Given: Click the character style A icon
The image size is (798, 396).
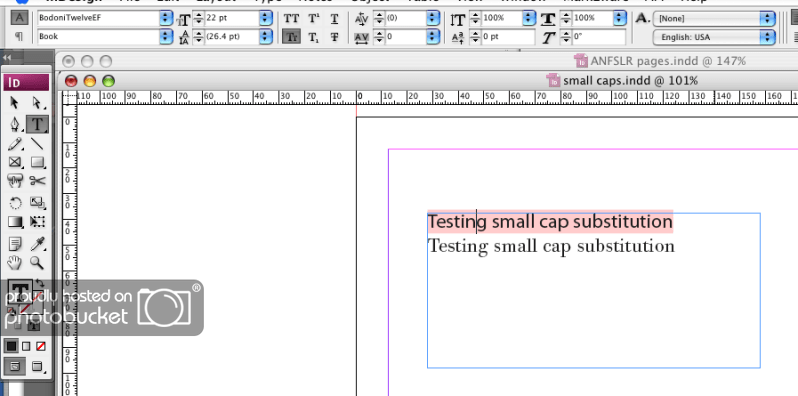Looking at the screenshot, I should 642,18.
